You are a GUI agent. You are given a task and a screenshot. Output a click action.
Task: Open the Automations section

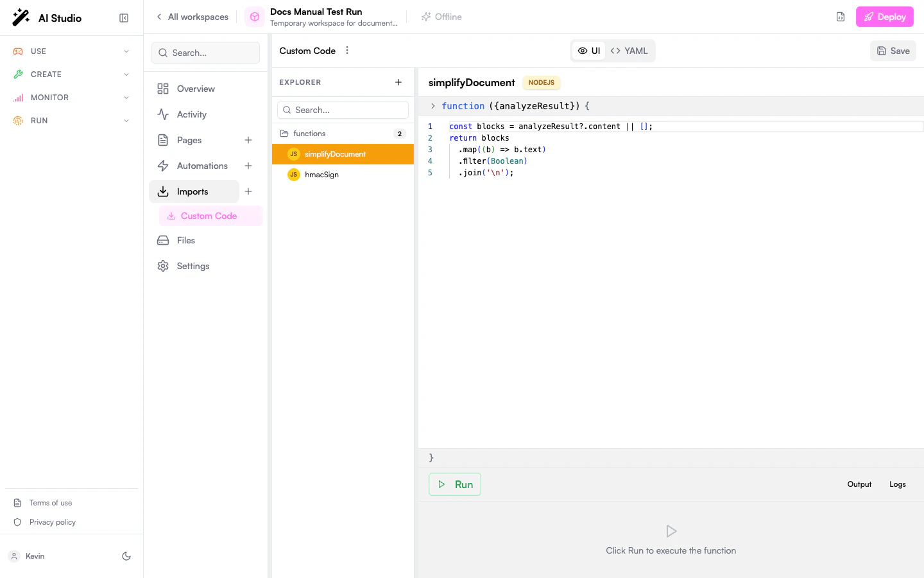tap(194, 166)
